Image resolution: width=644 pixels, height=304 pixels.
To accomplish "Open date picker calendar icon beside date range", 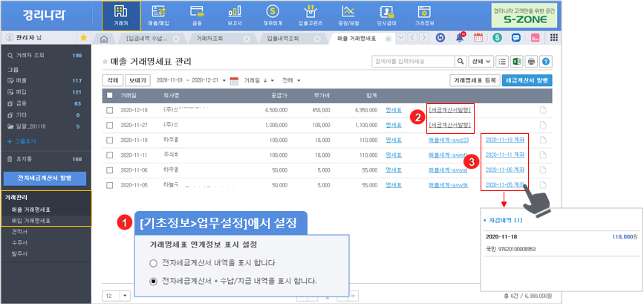I will (x=234, y=80).
